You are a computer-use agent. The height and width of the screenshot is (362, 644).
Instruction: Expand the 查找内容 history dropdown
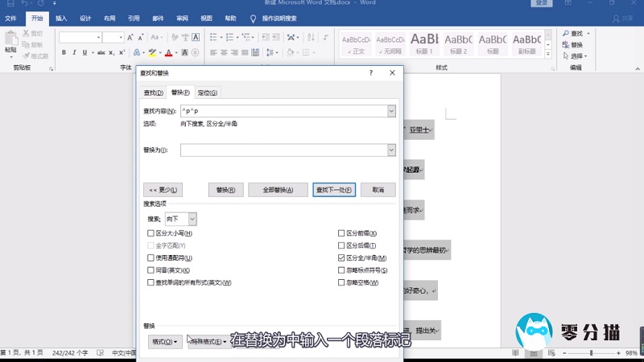[x=391, y=111]
